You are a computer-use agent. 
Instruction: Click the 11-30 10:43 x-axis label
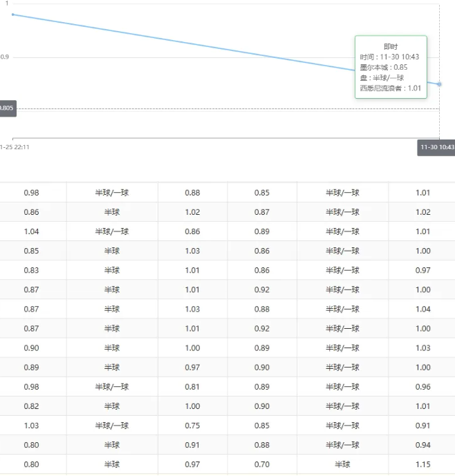(x=437, y=147)
